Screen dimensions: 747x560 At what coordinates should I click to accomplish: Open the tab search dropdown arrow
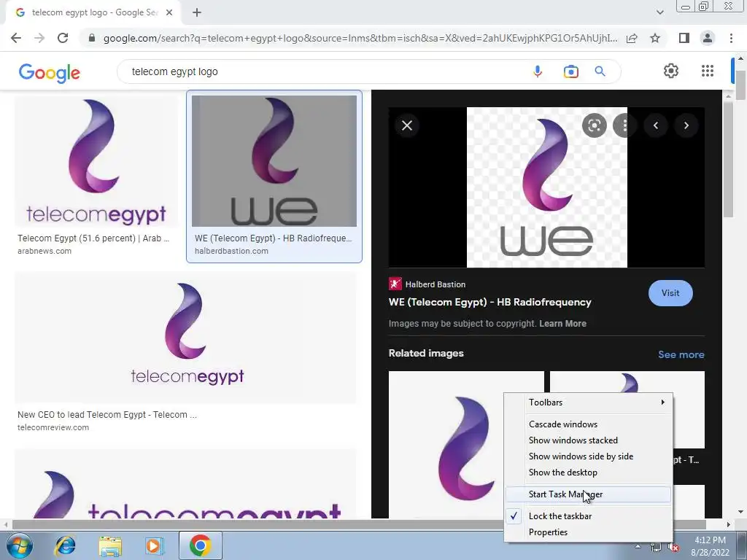tap(659, 12)
